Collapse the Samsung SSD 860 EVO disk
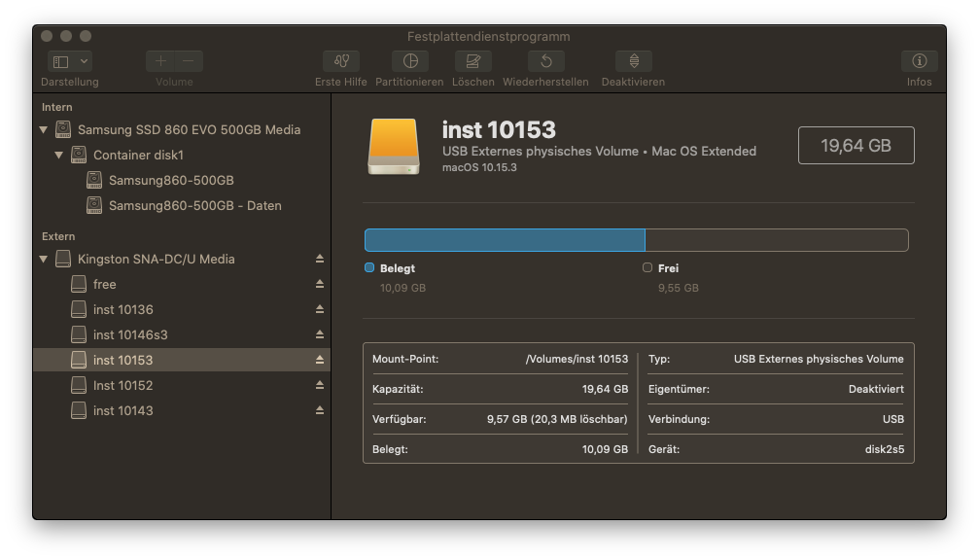979x560 pixels. click(43, 130)
